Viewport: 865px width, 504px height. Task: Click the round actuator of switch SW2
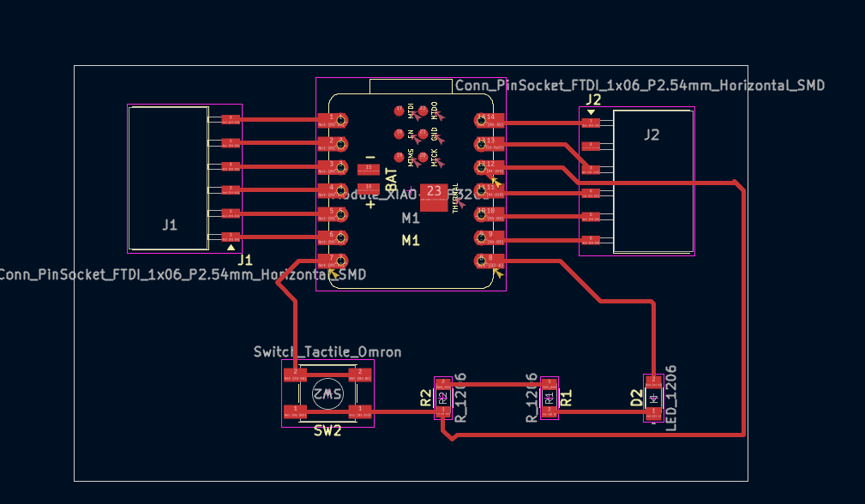coord(327,393)
